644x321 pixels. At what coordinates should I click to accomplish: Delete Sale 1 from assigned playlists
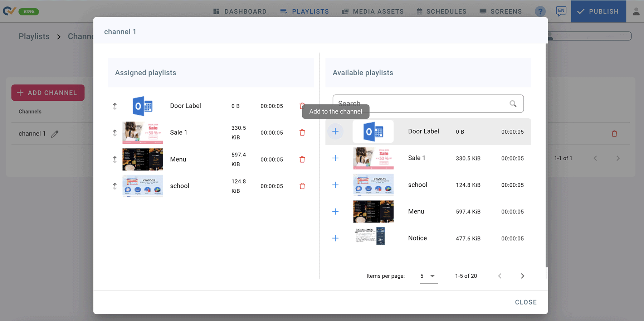tap(302, 133)
